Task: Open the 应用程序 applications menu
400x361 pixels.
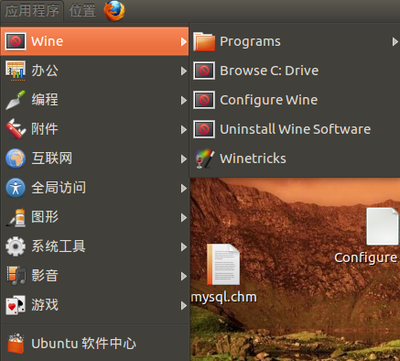Action: (x=32, y=11)
